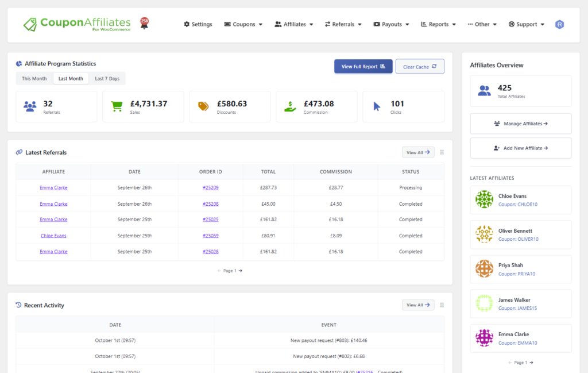588x373 pixels.
Task: Click the Affiliate Program Statistics pie icon
Action: [x=19, y=63]
